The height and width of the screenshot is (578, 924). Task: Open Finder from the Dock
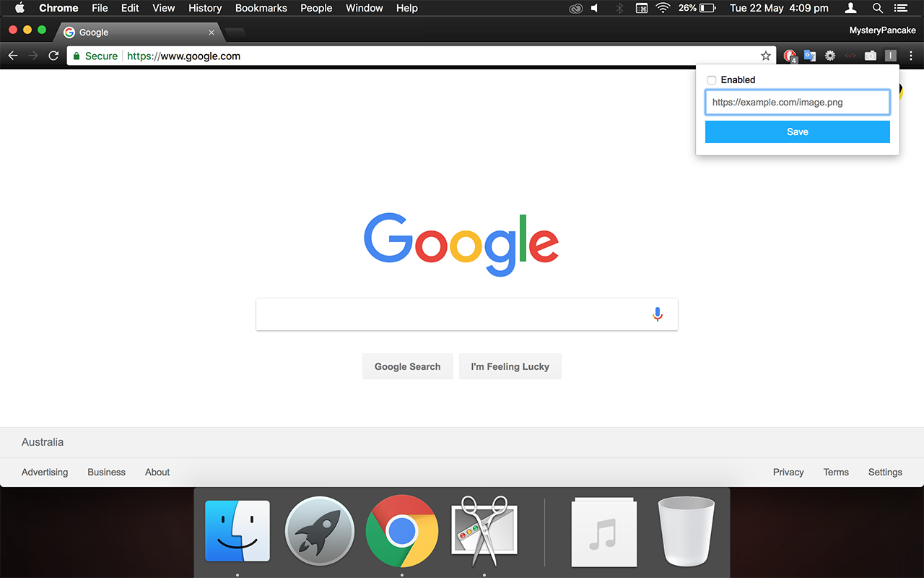click(x=237, y=531)
